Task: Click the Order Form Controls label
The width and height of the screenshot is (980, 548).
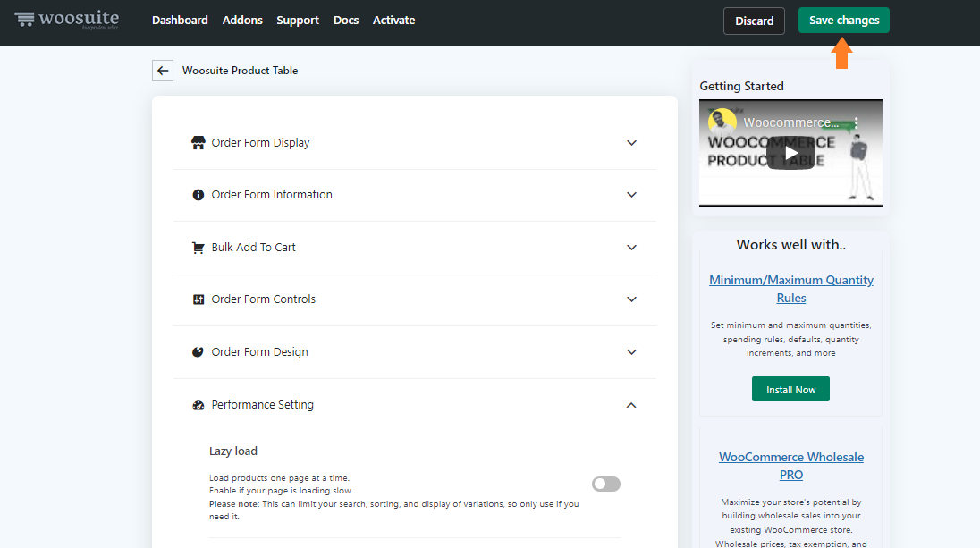Action: click(x=264, y=299)
